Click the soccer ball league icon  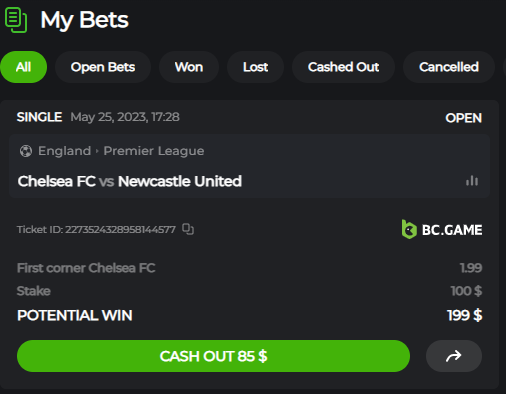point(26,151)
